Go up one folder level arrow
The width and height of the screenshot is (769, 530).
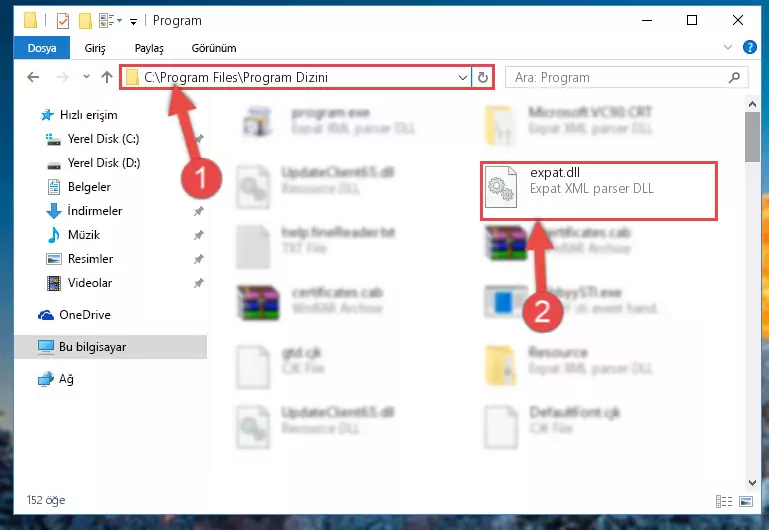click(x=106, y=77)
